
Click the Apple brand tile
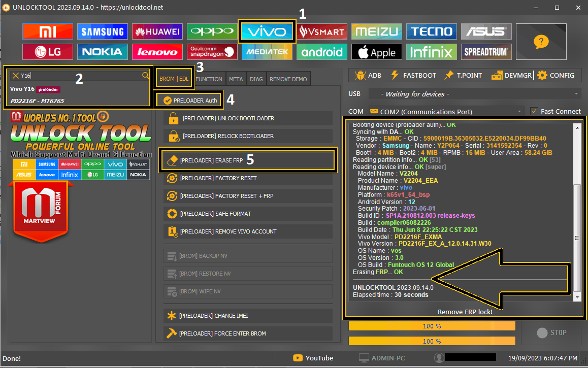376,52
